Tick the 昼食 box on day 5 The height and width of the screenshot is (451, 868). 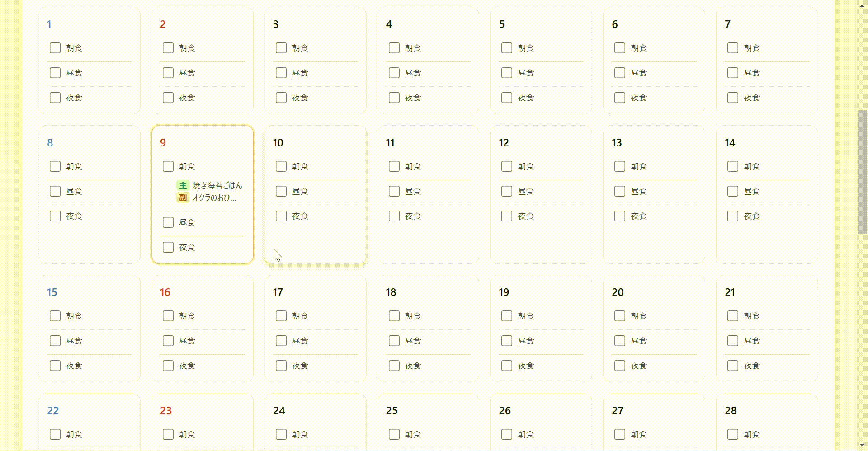click(x=507, y=73)
